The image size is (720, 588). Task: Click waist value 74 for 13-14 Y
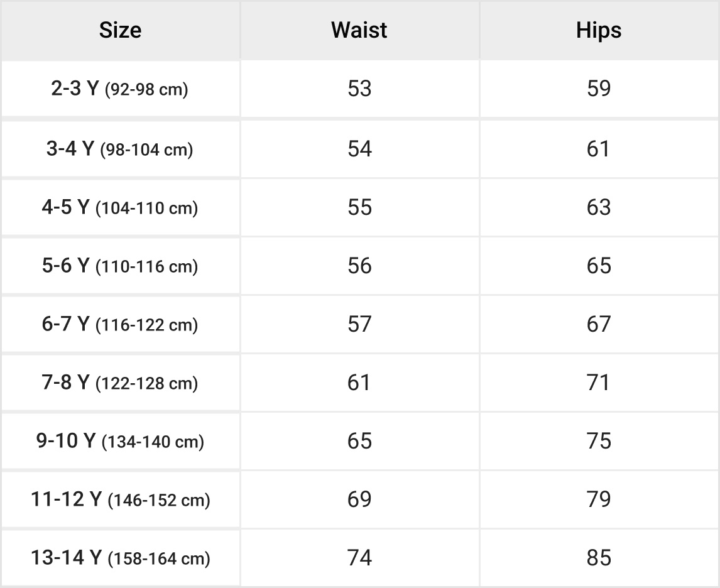tap(359, 558)
